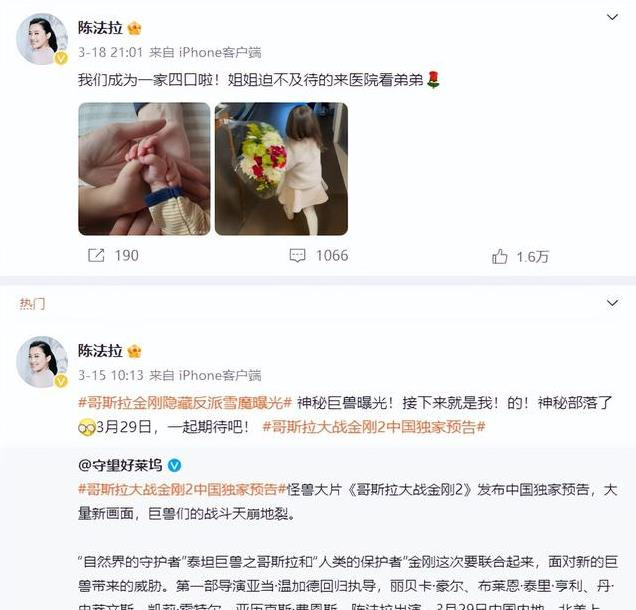Open the girl with flowers photo thumbnail
636x610 pixels.
[281, 169]
